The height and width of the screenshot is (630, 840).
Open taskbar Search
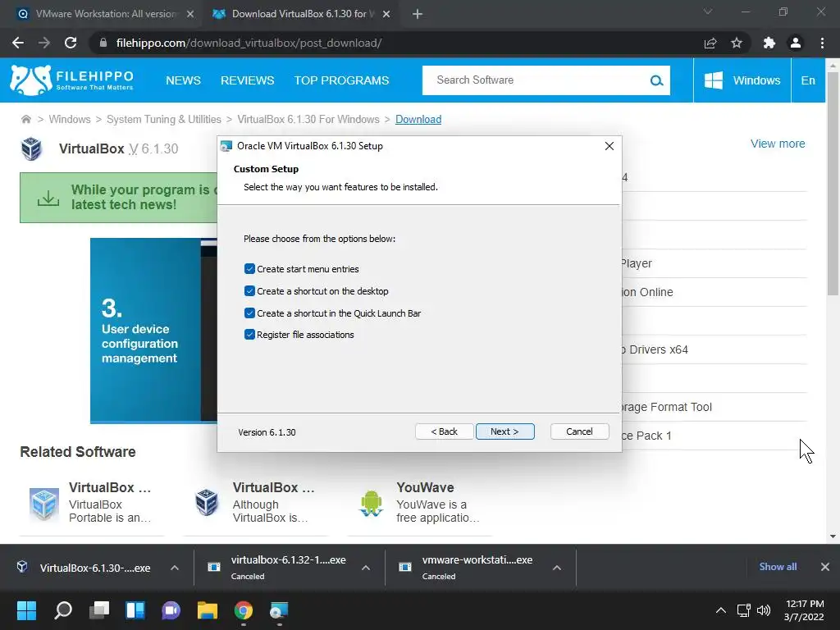(x=63, y=610)
